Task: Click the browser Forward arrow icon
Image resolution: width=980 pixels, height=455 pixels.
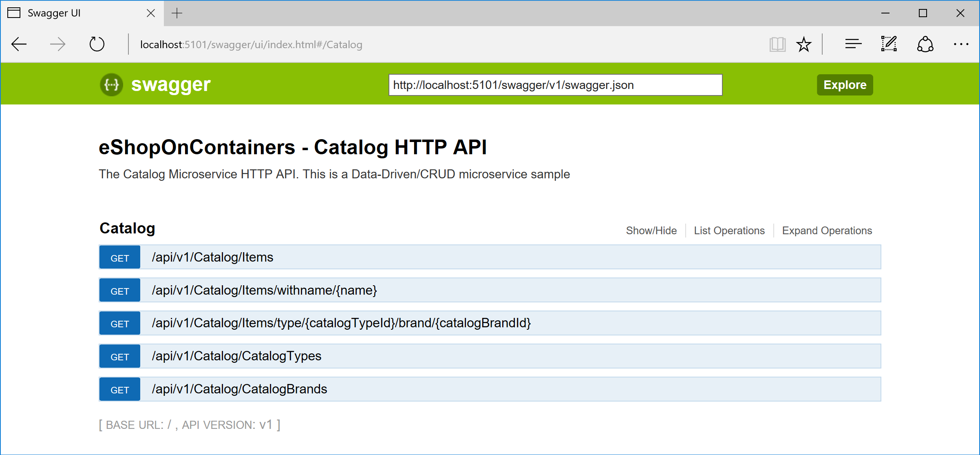Action: [x=57, y=44]
